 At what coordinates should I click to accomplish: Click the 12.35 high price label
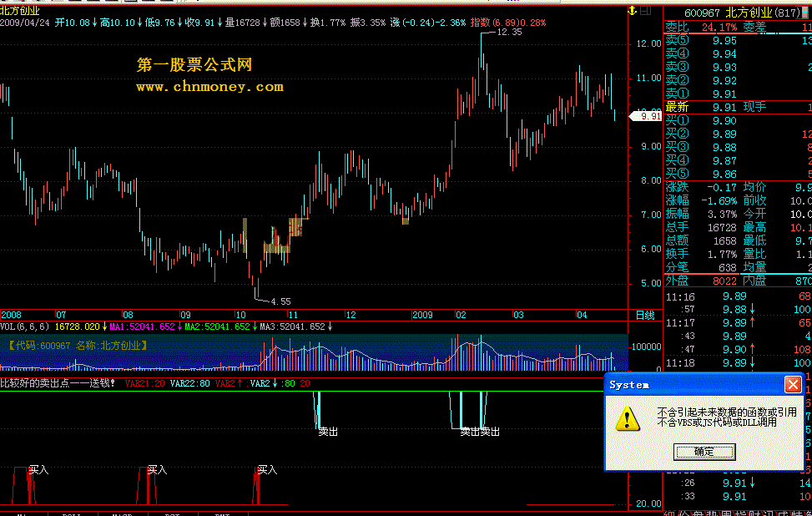pyautogui.click(x=510, y=32)
